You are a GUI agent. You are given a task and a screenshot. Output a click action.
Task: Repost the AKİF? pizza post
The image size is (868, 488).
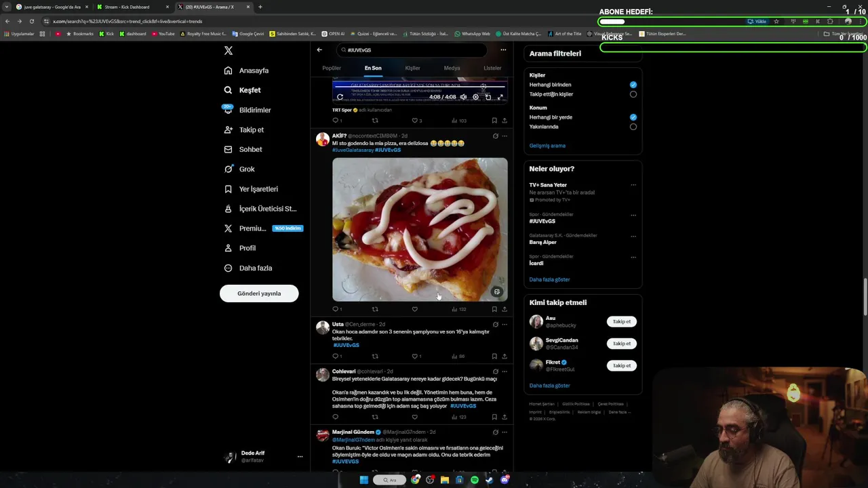click(375, 309)
